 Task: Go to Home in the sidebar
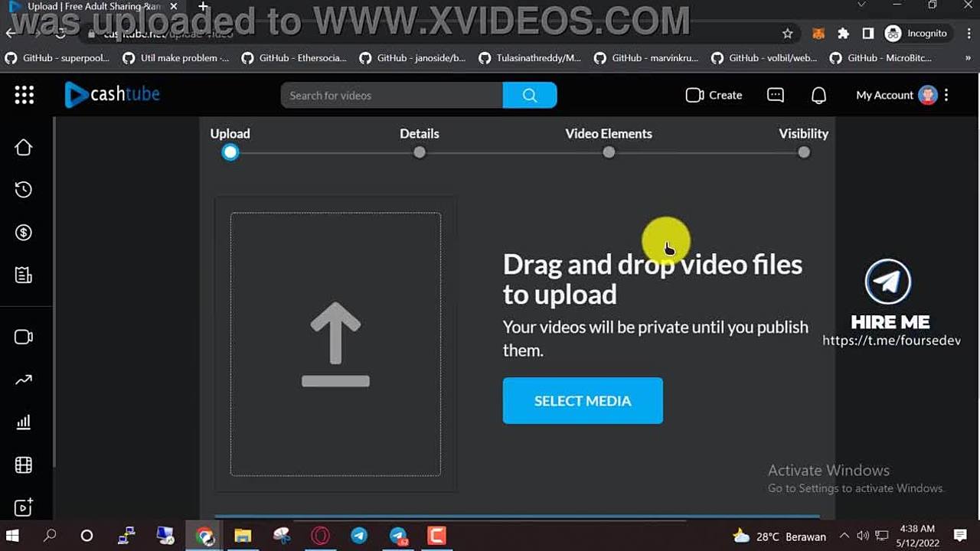pyautogui.click(x=24, y=148)
